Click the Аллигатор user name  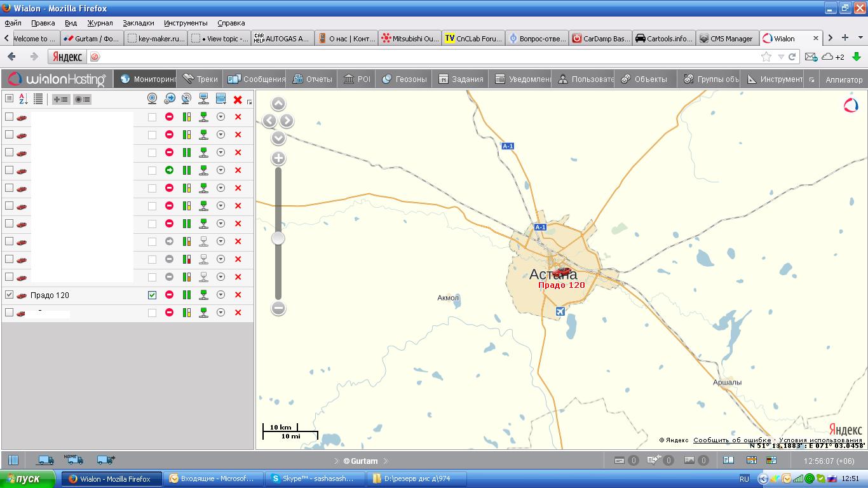tap(844, 79)
